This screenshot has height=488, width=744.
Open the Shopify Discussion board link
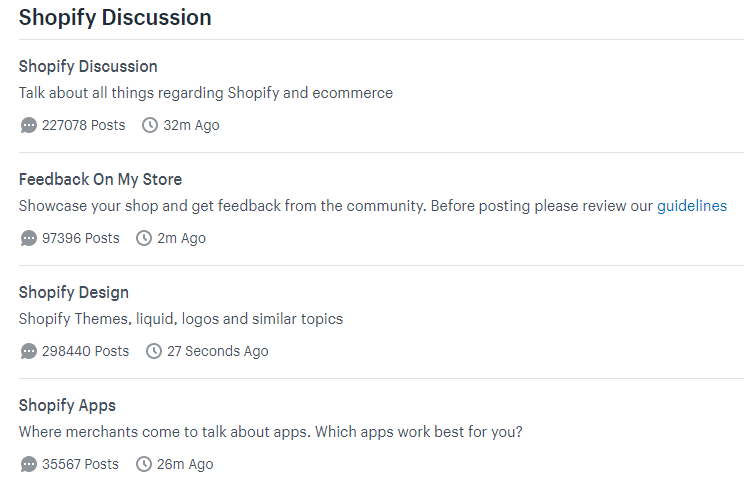[x=88, y=67]
